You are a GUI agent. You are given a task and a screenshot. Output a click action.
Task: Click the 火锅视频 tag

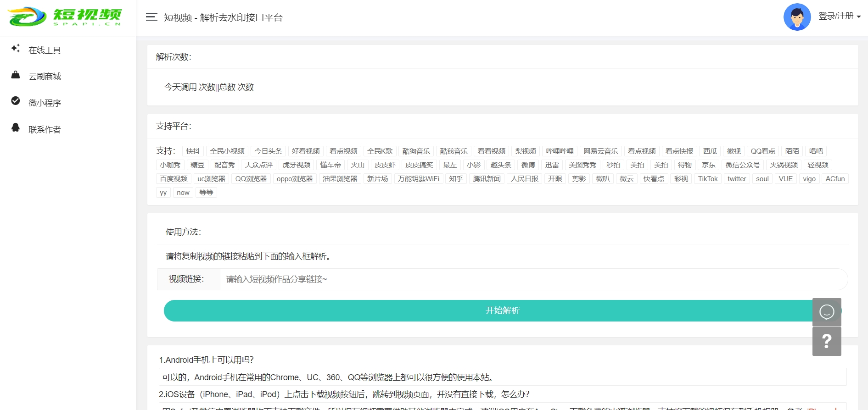click(x=784, y=165)
